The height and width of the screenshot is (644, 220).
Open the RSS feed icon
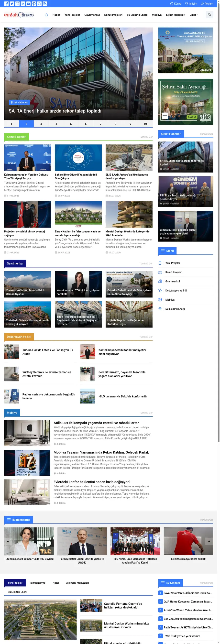pos(45,4)
